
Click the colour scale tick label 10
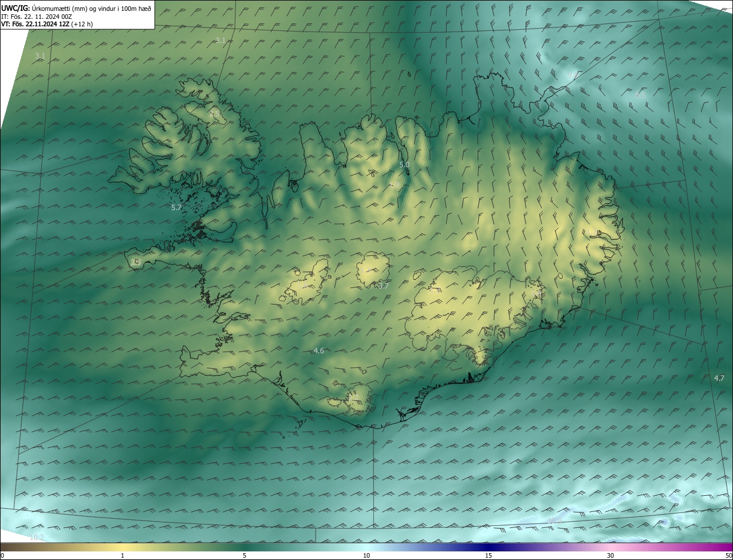tap(366, 556)
